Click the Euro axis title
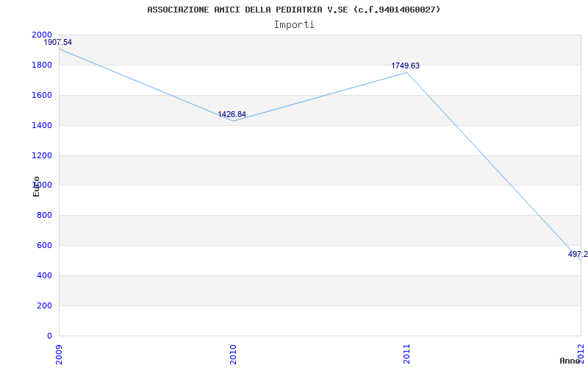This screenshot has height=368, width=588. coord(36,186)
